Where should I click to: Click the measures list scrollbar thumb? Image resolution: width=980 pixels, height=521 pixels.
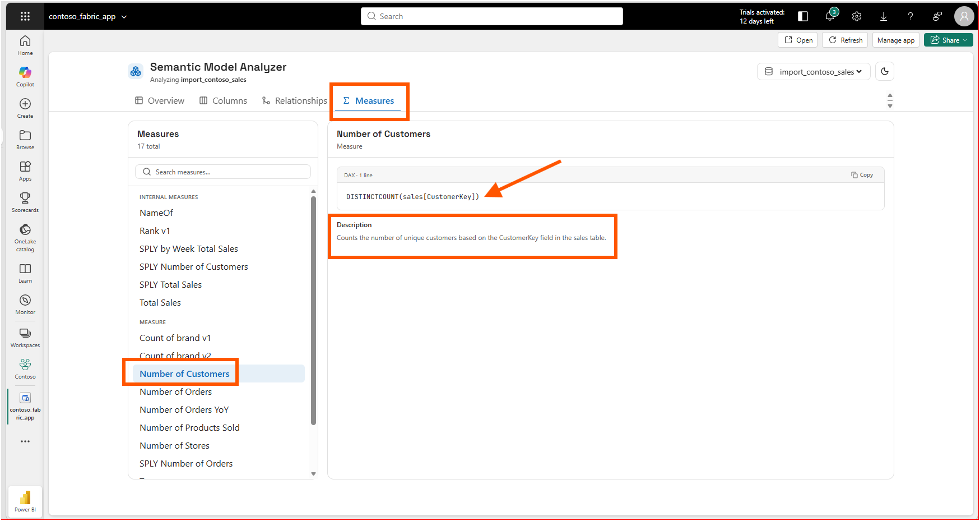tap(313, 310)
